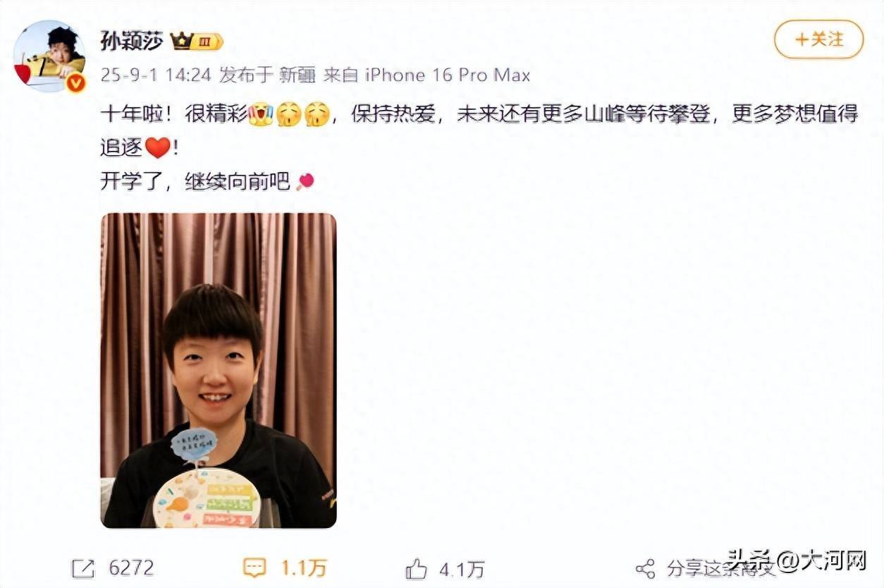Click the 6272 repost count

point(131,568)
